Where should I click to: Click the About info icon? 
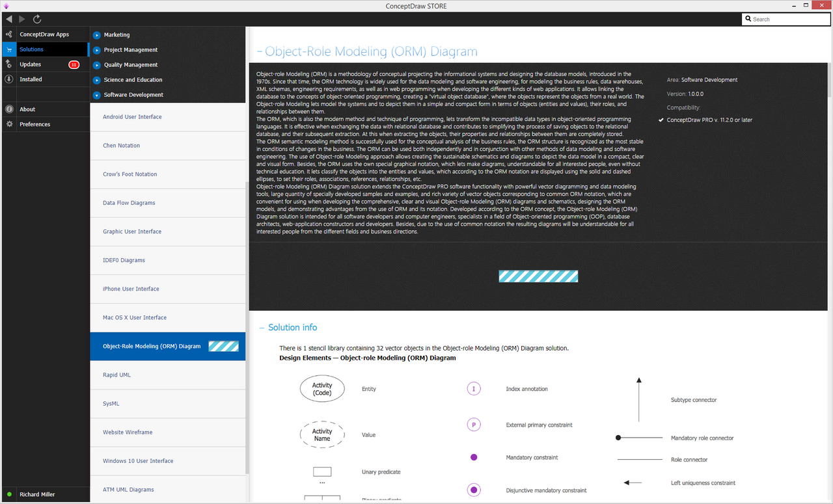pos(8,109)
